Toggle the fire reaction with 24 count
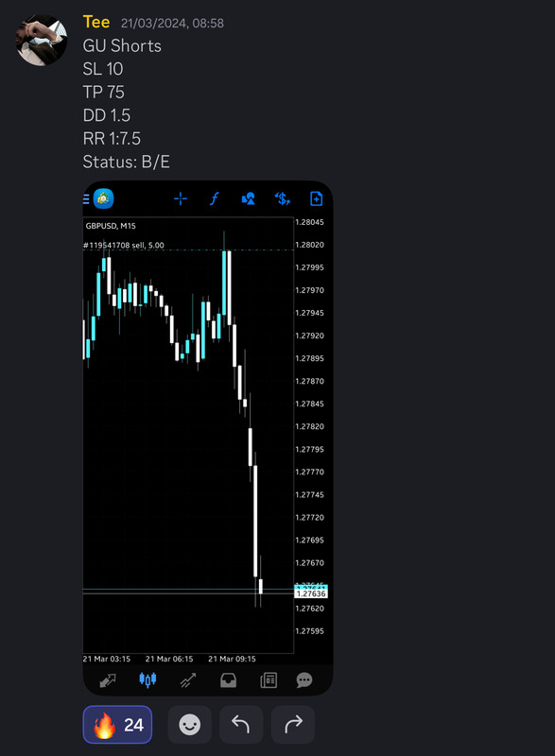 point(117,725)
